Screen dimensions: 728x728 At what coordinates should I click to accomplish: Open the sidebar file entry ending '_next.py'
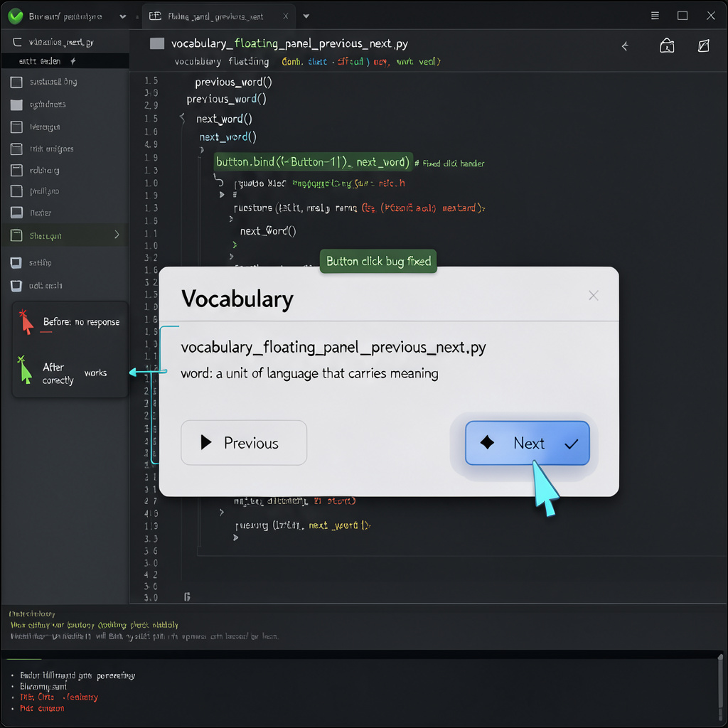coord(61,42)
